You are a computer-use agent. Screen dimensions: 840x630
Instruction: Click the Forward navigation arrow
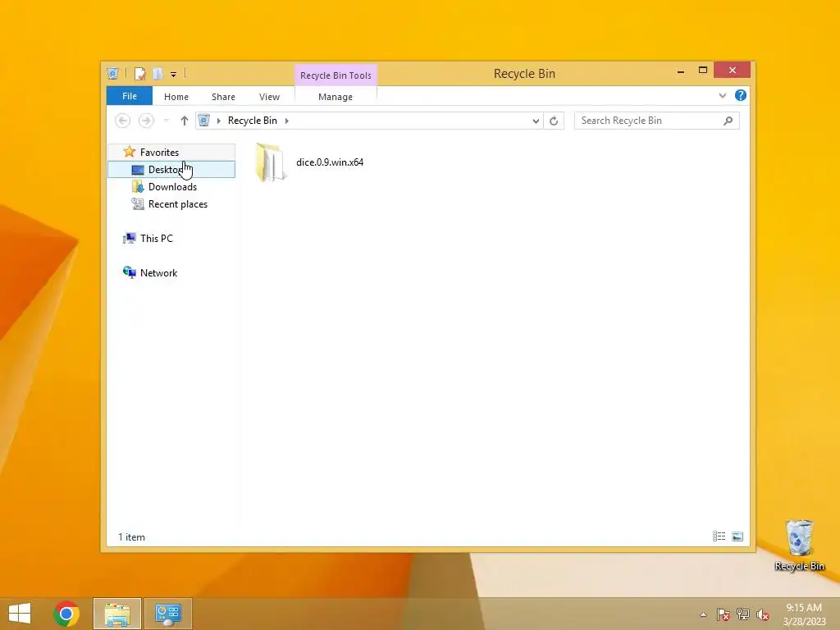[x=146, y=121]
